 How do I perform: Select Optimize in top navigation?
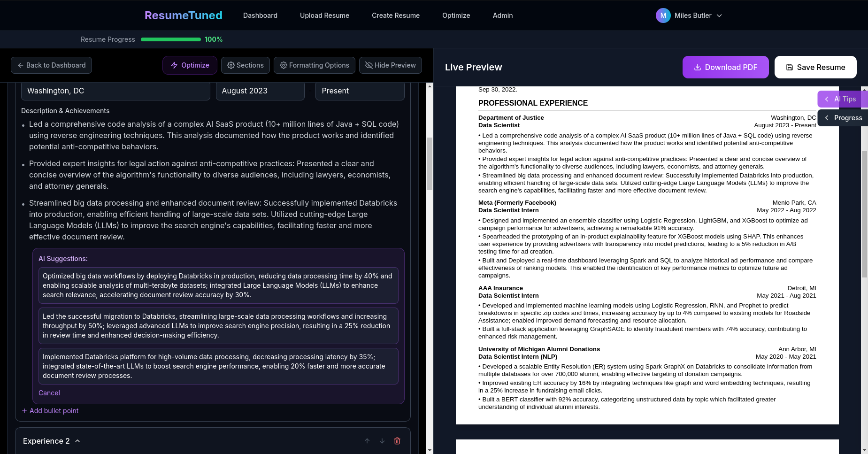[x=456, y=15]
